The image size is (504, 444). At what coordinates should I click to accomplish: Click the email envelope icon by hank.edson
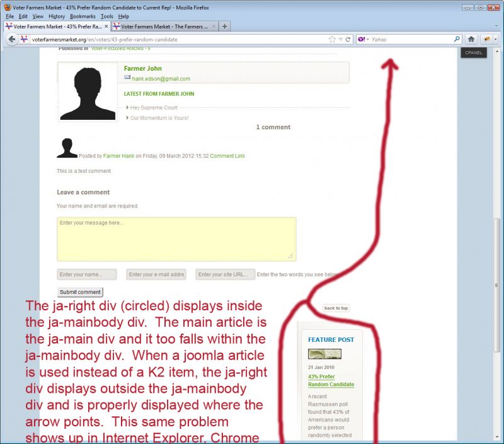click(x=127, y=77)
